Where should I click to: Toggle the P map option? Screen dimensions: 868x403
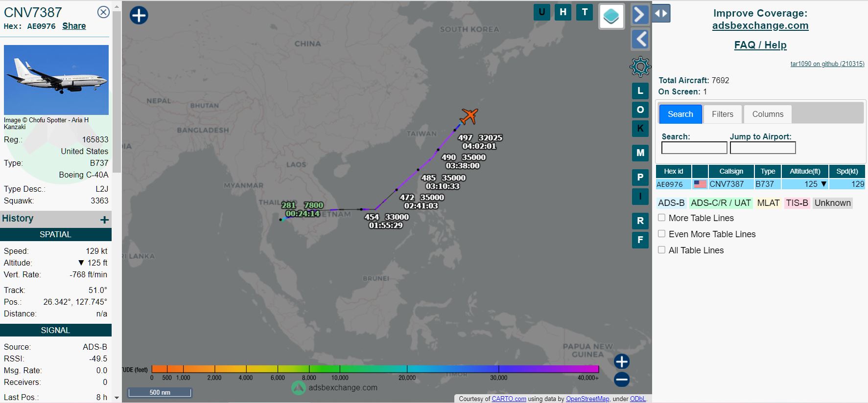click(x=640, y=178)
